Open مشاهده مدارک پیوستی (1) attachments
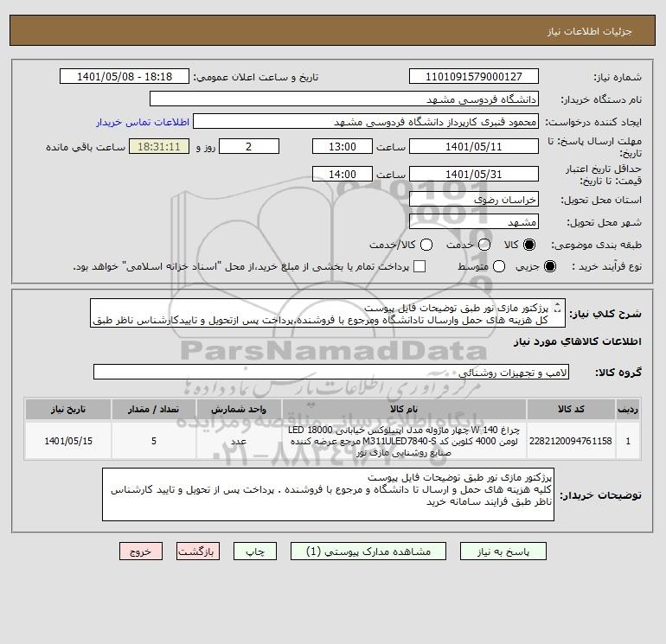666x644 pixels. pos(368,552)
